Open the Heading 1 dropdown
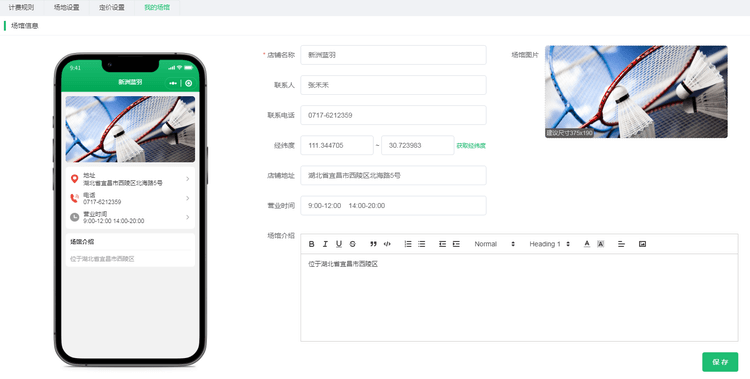This screenshot has height=379, width=750. [550, 244]
